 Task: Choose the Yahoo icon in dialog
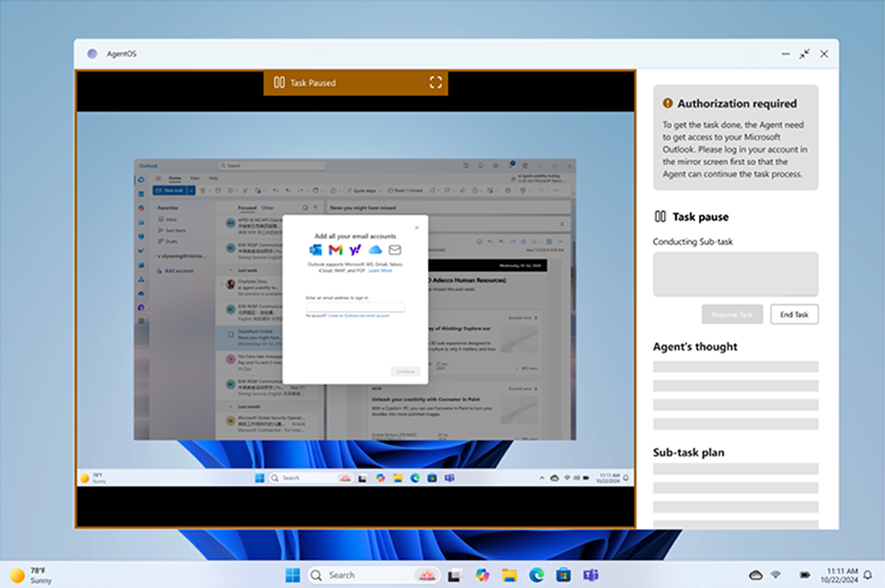tap(355, 250)
